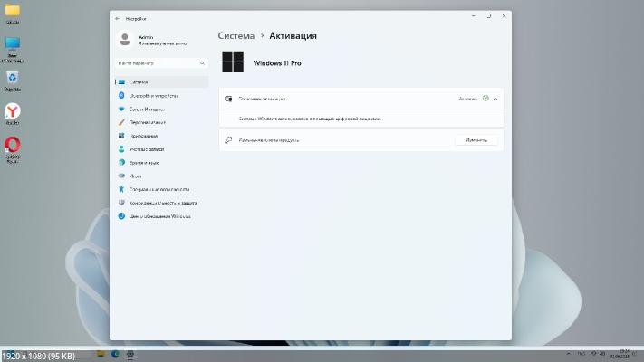Click the green activation checkmark icon
644x362 pixels.
(485, 99)
